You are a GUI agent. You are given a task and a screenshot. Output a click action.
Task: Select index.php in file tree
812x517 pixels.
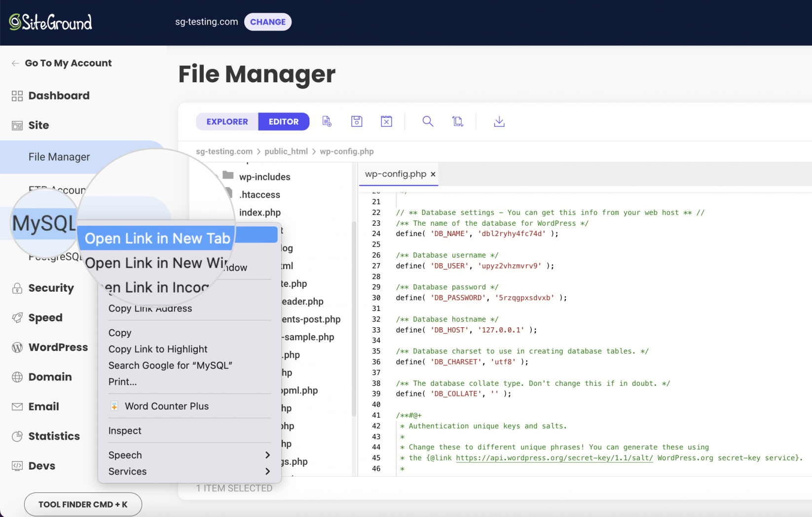coord(260,212)
